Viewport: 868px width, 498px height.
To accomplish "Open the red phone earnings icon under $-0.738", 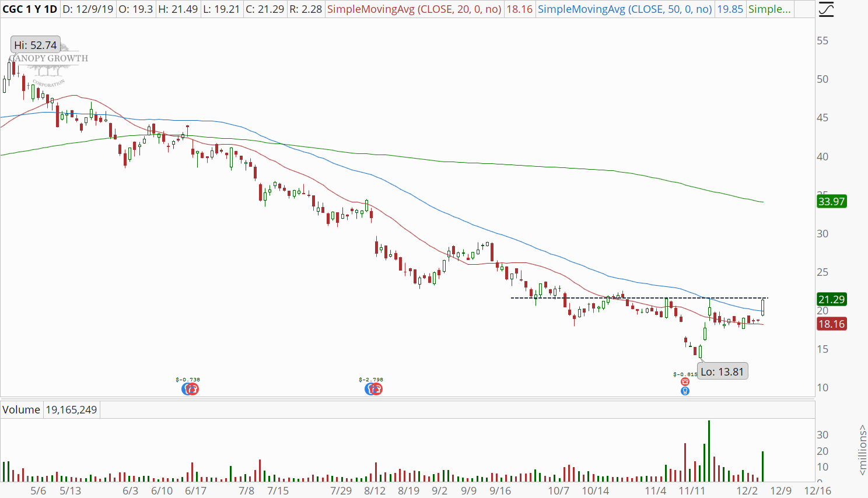I will point(192,389).
